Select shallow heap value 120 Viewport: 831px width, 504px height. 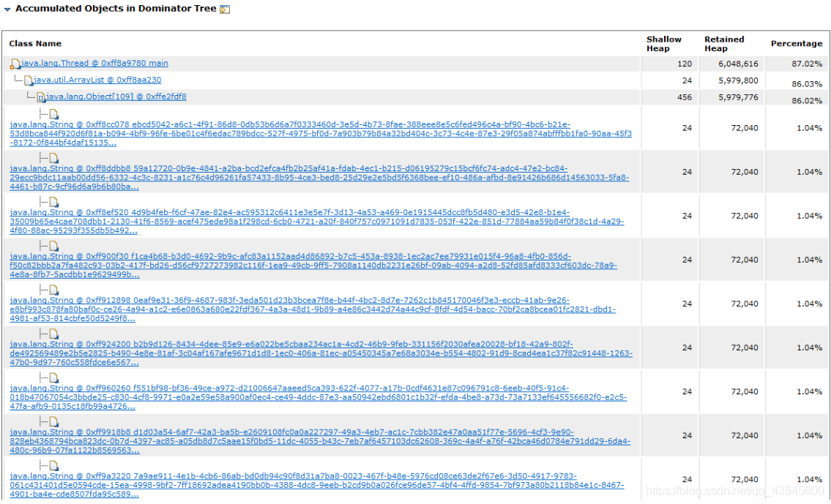click(x=685, y=64)
